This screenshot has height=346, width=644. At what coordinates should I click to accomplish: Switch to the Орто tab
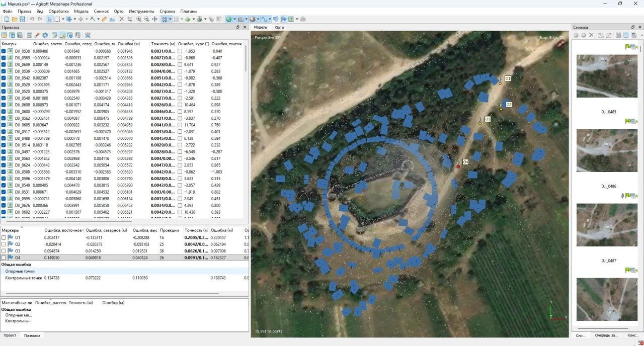tap(280, 28)
